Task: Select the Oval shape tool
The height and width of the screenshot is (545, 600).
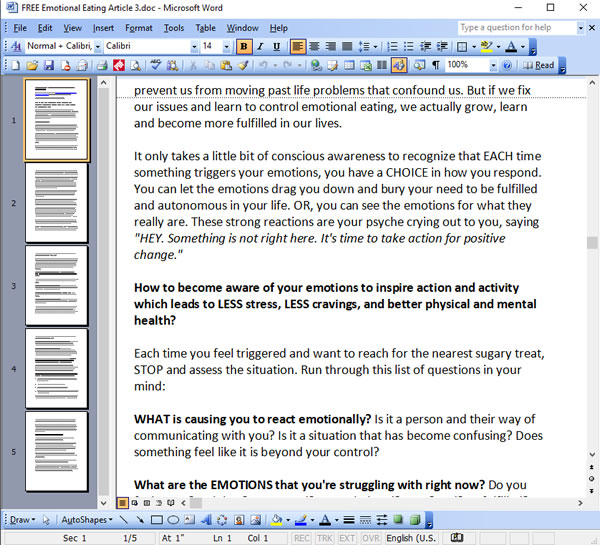Action: click(173, 520)
